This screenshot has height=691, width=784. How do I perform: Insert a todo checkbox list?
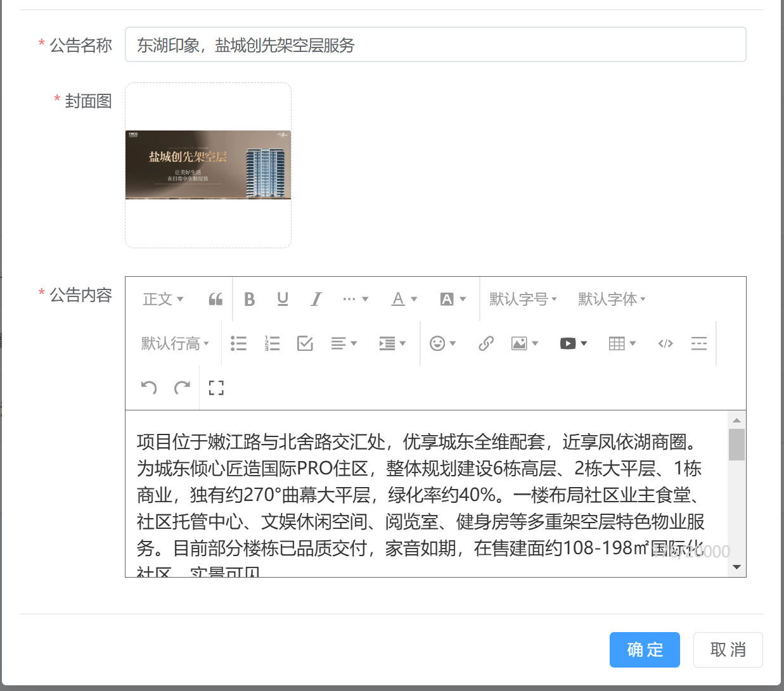305,343
